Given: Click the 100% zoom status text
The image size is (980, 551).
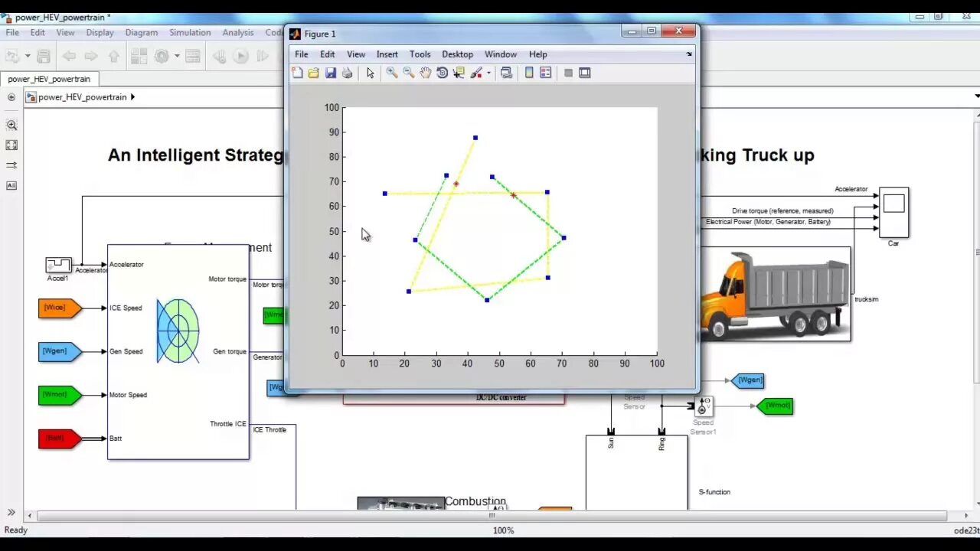Looking at the screenshot, I should [503, 530].
